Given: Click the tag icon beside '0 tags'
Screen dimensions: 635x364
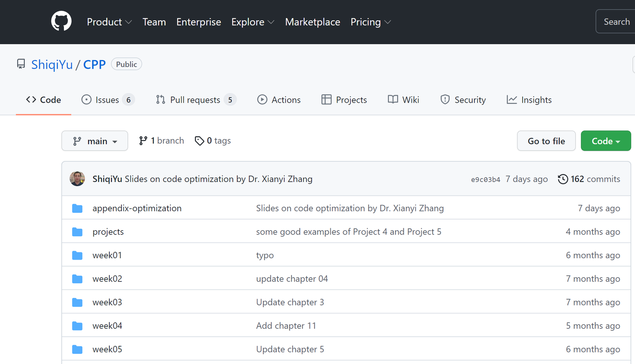Looking at the screenshot, I should 199,141.
